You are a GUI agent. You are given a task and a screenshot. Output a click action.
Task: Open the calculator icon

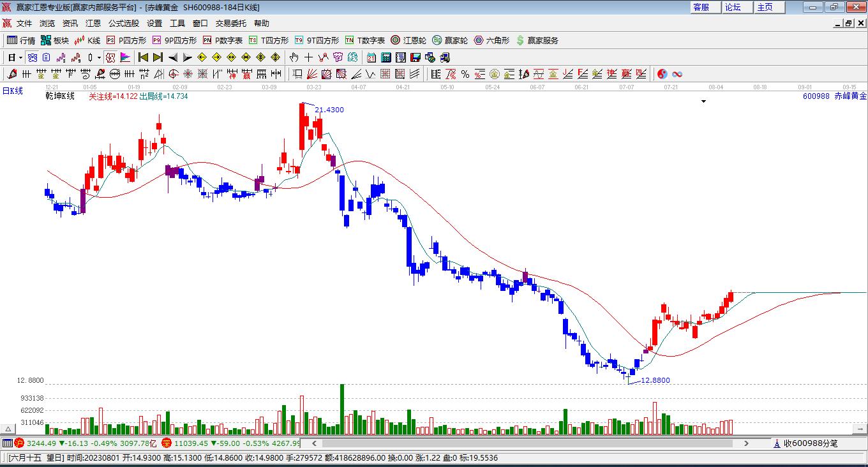[x=385, y=57]
